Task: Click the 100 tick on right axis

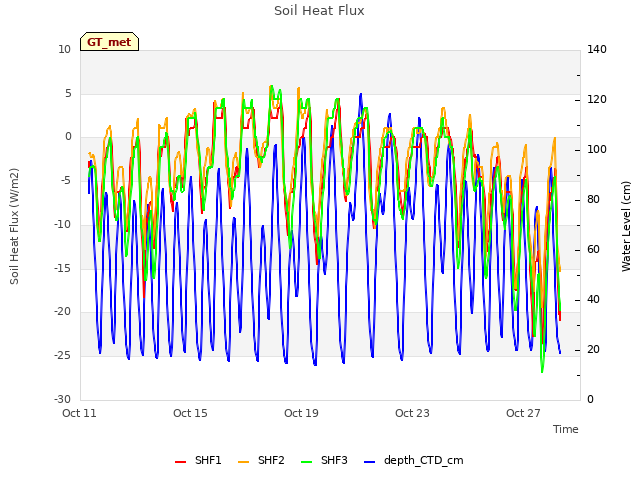Action: point(597,150)
